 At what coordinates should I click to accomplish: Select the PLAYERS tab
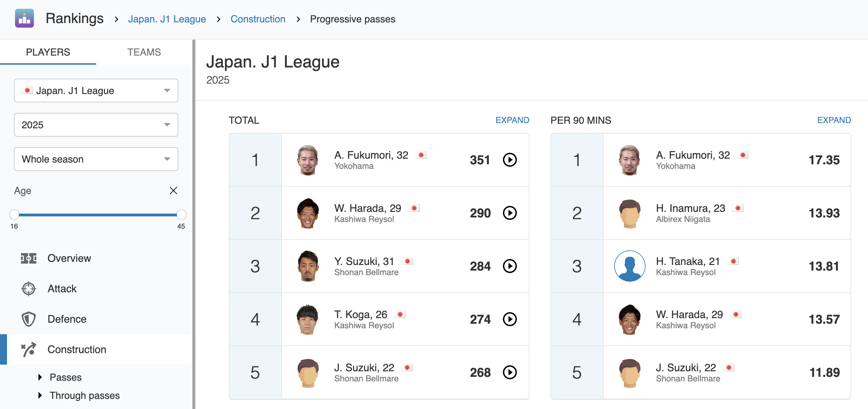pos(48,52)
